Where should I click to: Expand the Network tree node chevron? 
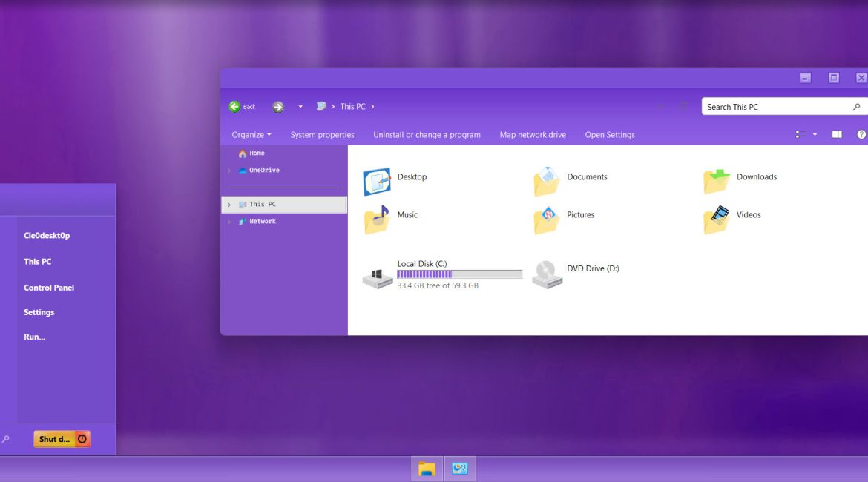click(x=229, y=222)
